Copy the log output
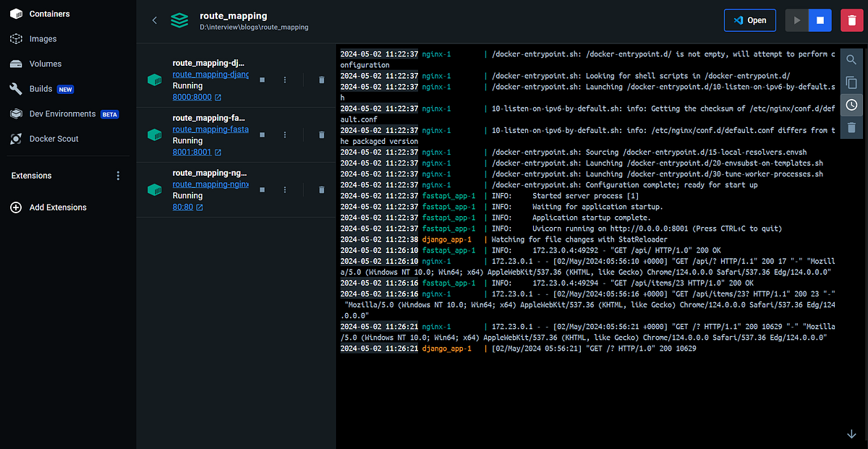 tap(851, 82)
